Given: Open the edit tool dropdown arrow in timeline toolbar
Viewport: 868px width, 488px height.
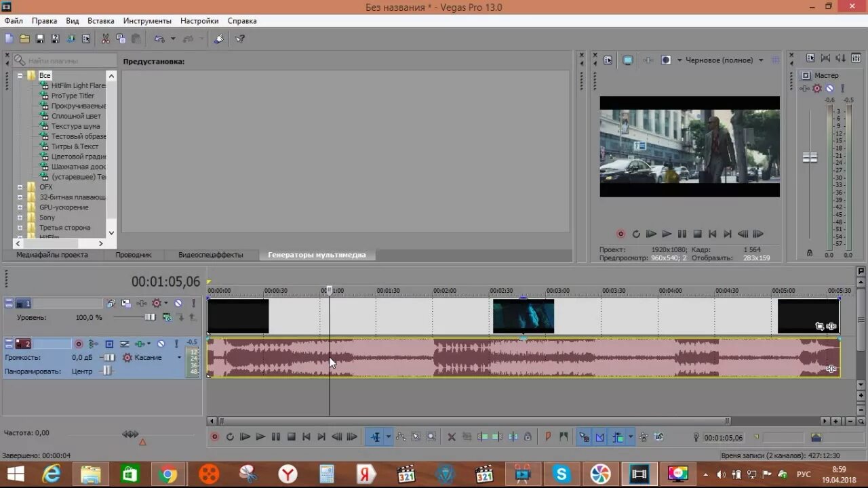Looking at the screenshot, I should [x=389, y=437].
